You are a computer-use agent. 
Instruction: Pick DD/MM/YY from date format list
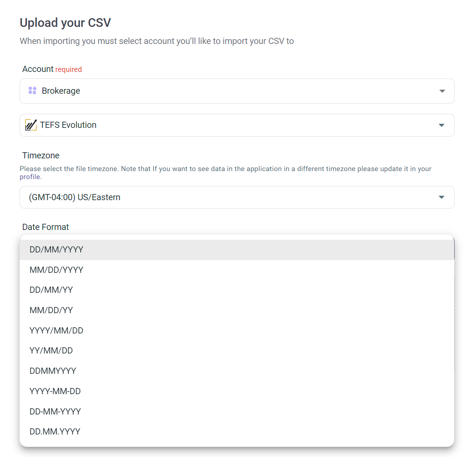(x=51, y=290)
